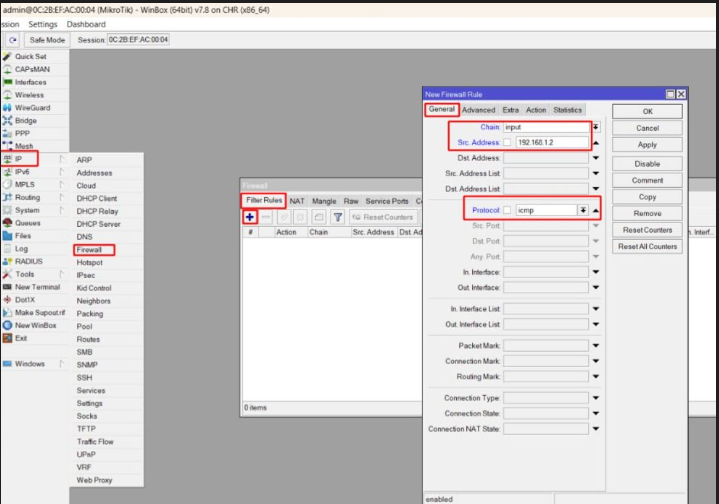Viewport: 719px width, 504px height.
Task: Click the Disable button
Action: 647,164
